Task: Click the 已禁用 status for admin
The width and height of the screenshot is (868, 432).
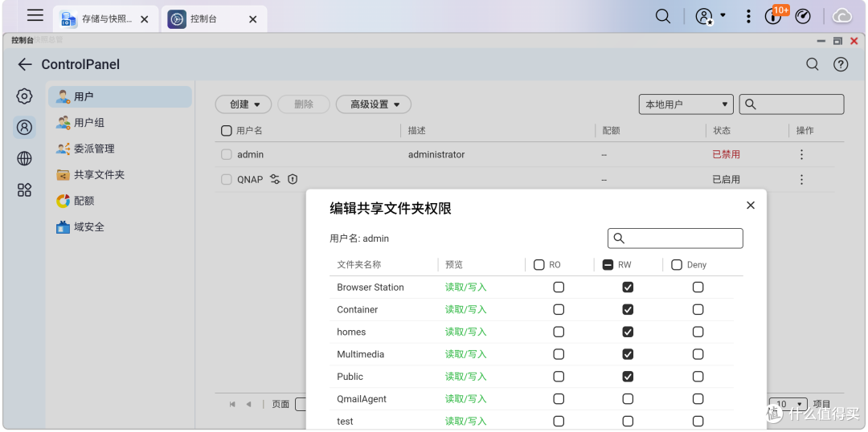Action: point(726,155)
